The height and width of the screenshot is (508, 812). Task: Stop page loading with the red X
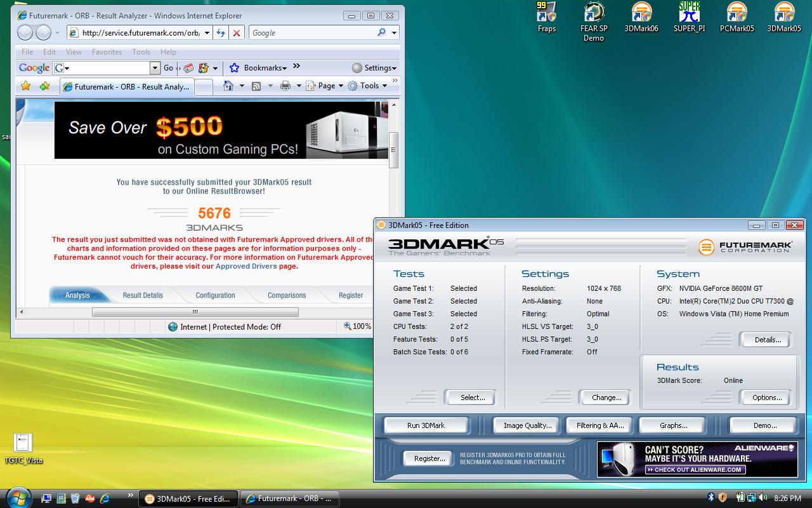coord(236,32)
